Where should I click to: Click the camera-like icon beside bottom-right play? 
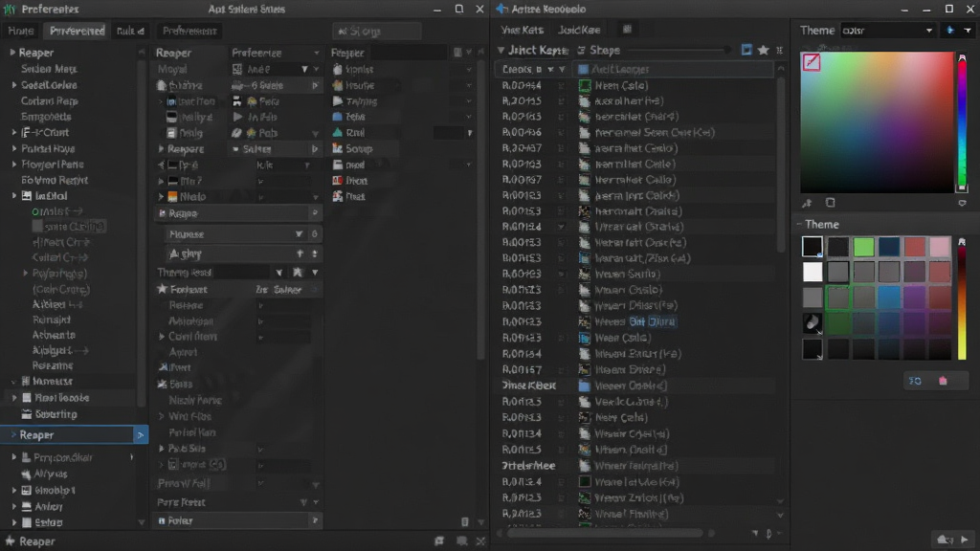[x=945, y=540]
